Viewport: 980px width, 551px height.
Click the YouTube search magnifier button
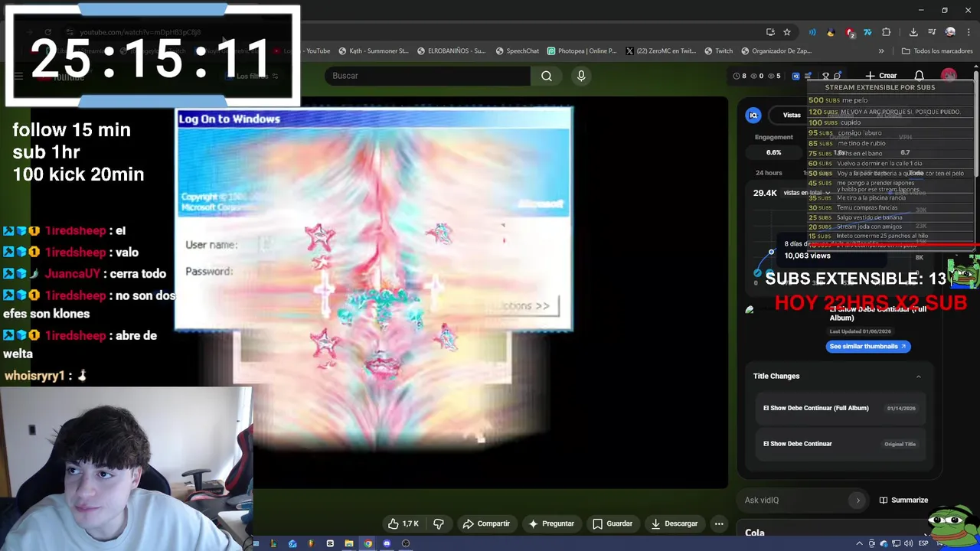tap(546, 76)
